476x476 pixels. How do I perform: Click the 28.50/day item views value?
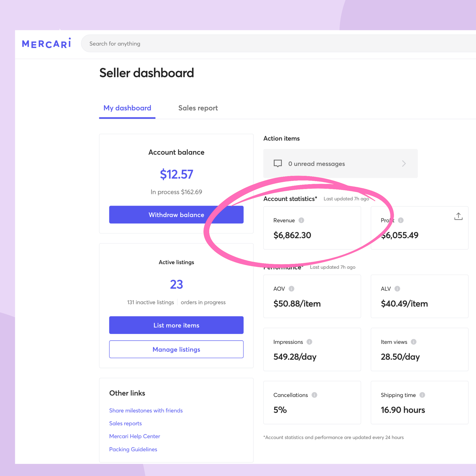(400, 357)
